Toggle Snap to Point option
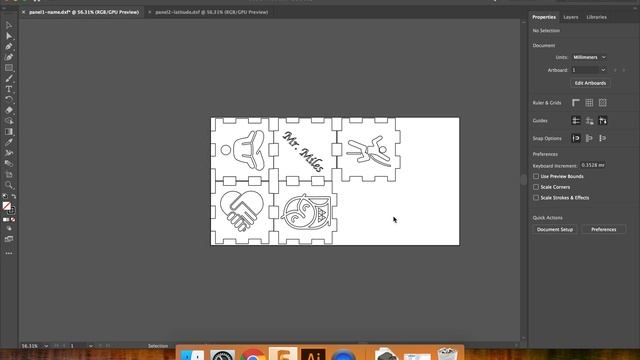The height and width of the screenshot is (360, 640). click(576, 138)
